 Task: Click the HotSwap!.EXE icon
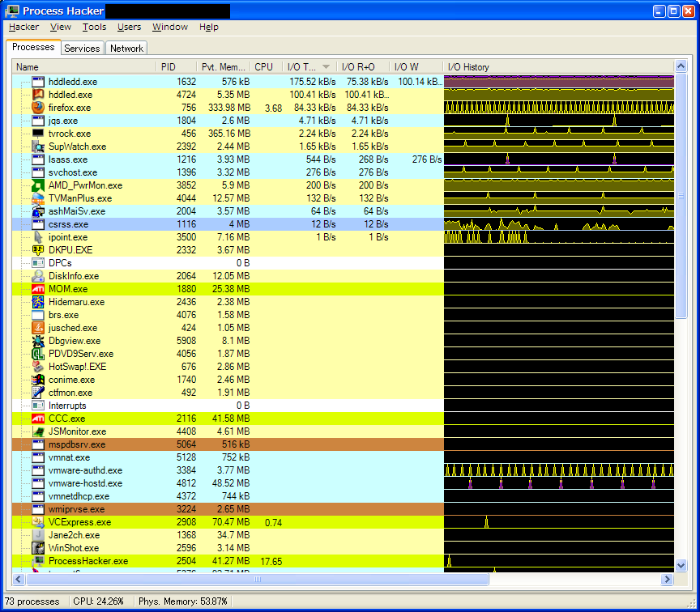coord(38,367)
